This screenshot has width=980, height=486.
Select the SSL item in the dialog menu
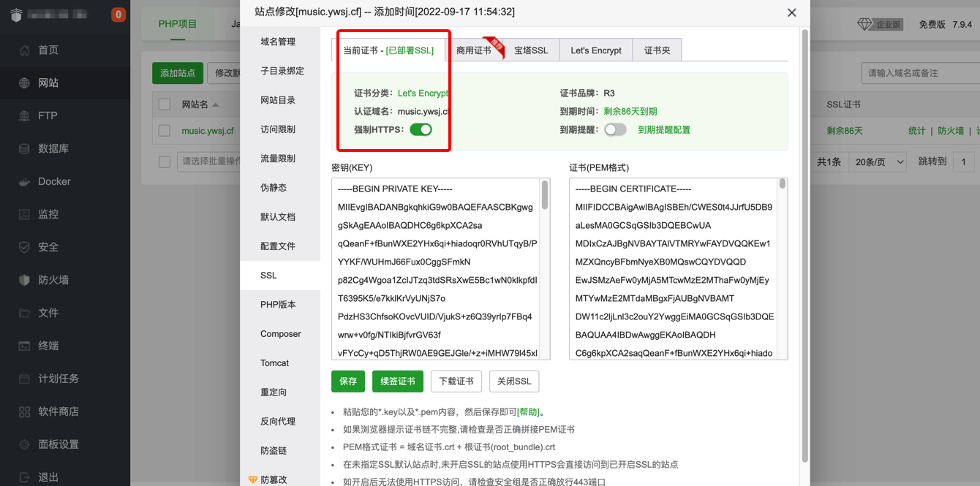[280, 276]
